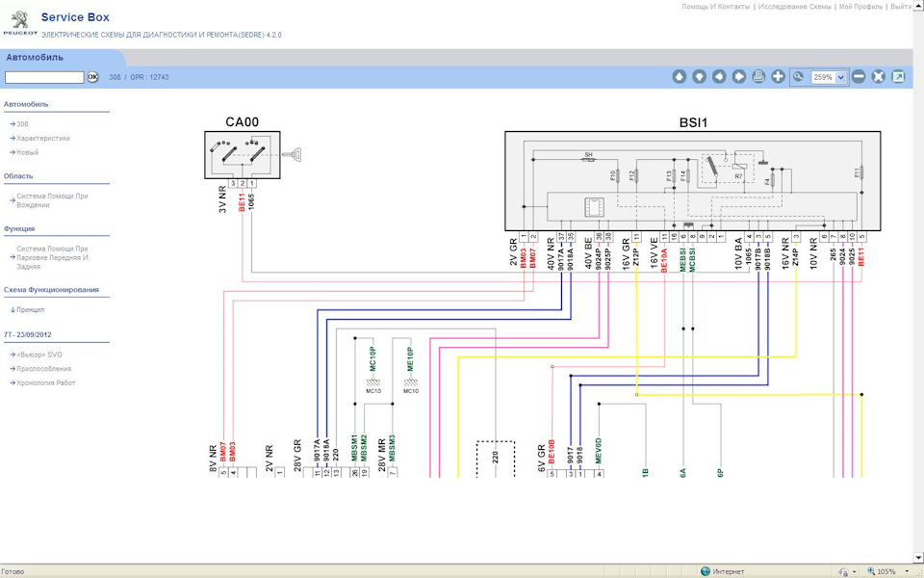
Task: Open the Помощь И Контакты link
Action: click(715, 7)
